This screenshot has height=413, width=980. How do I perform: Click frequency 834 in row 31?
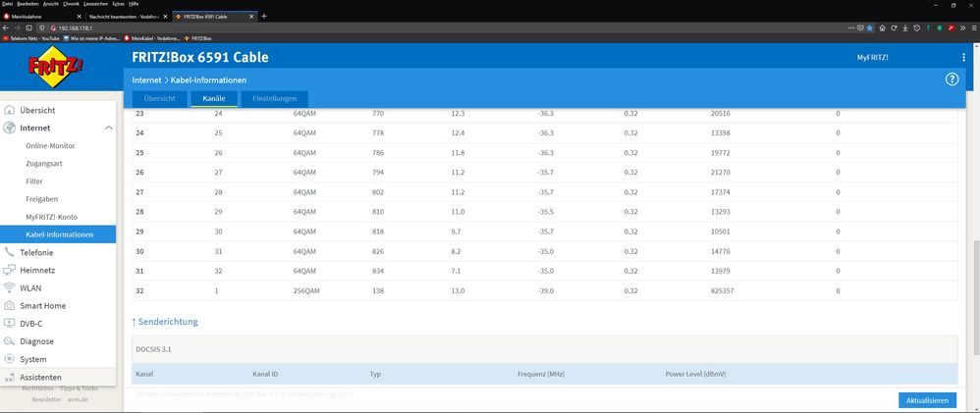click(x=377, y=272)
